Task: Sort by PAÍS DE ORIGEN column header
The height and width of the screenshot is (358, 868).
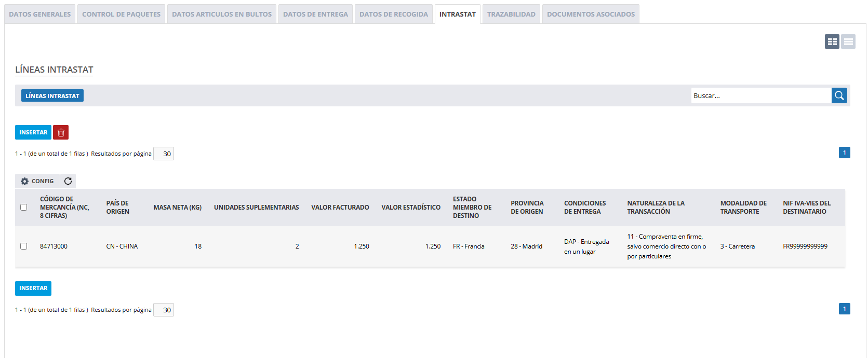Action: click(x=118, y=208)
